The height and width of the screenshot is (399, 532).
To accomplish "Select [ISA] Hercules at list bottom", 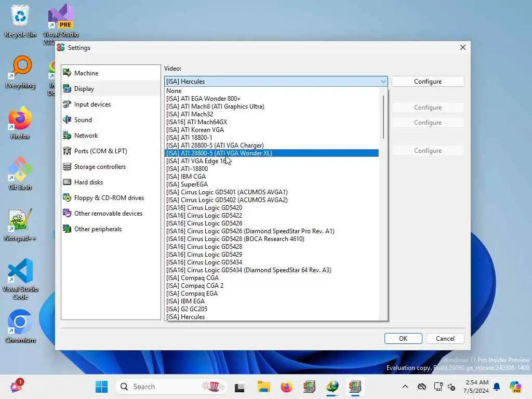I will coord(272,317).
